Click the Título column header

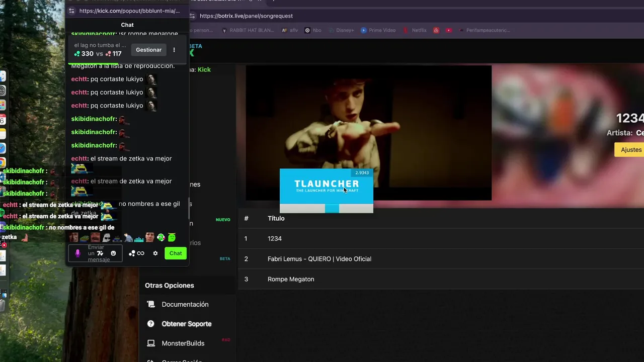coord(276,218)
